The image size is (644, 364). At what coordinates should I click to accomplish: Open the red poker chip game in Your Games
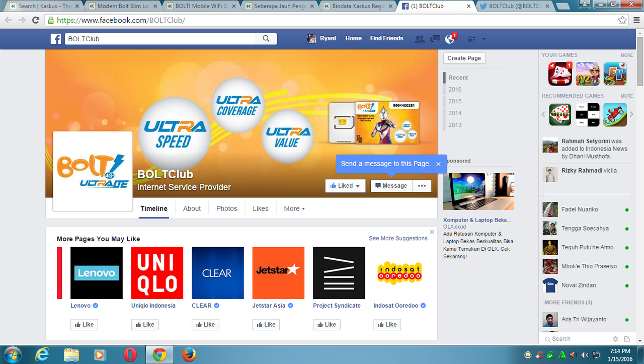(x=560, y=74)
